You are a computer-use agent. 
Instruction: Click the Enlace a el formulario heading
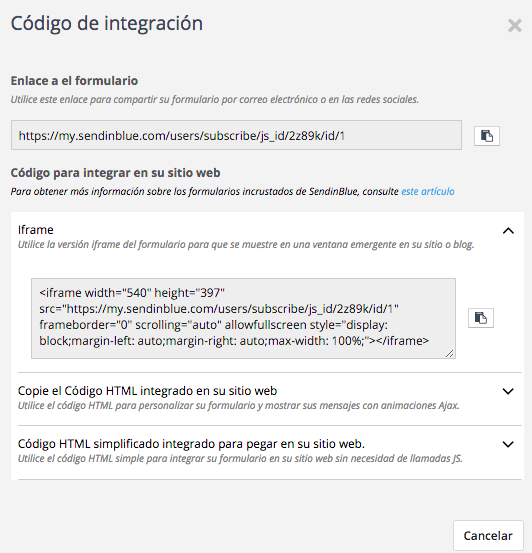[x=74, y=81]
